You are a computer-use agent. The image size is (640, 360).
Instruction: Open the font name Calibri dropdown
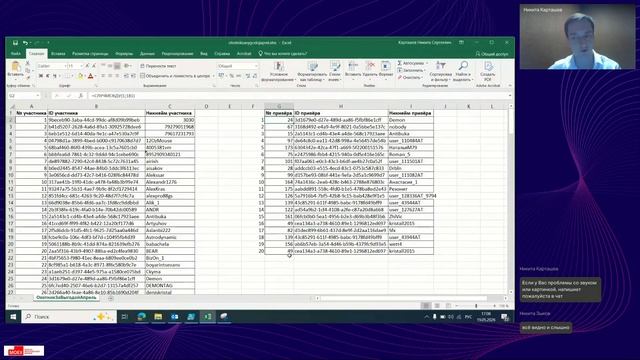[65, 66]
